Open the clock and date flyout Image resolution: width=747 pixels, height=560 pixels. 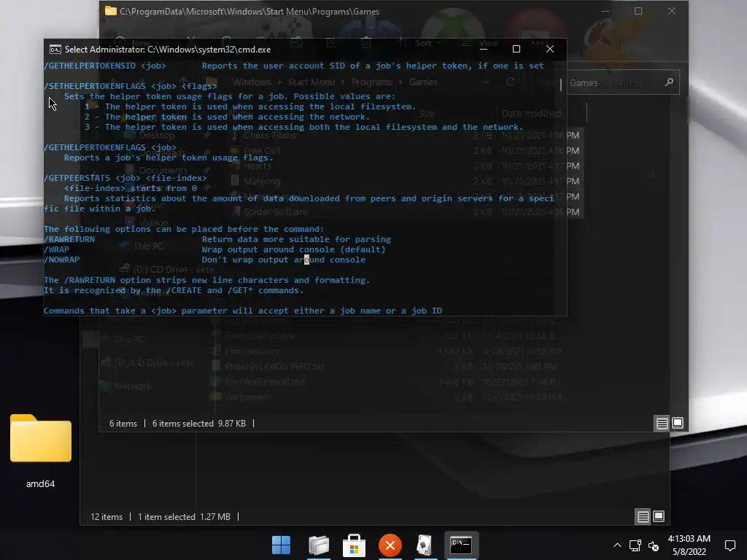(689, 545)
